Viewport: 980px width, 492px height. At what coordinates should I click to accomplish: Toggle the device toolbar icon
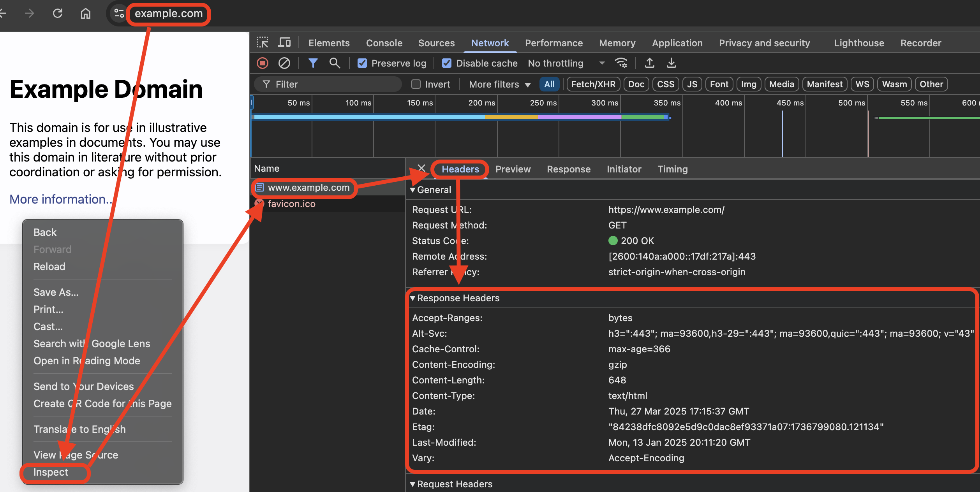[284, 42]
